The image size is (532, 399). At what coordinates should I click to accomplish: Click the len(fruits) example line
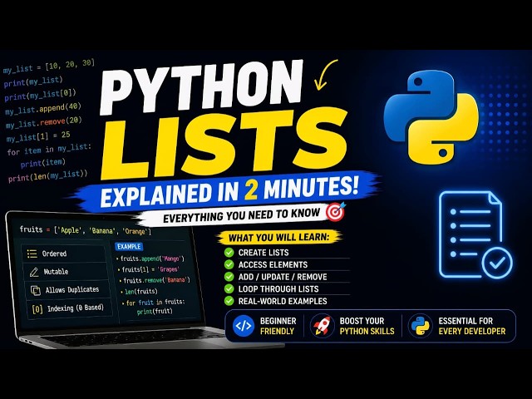point(140,291)
